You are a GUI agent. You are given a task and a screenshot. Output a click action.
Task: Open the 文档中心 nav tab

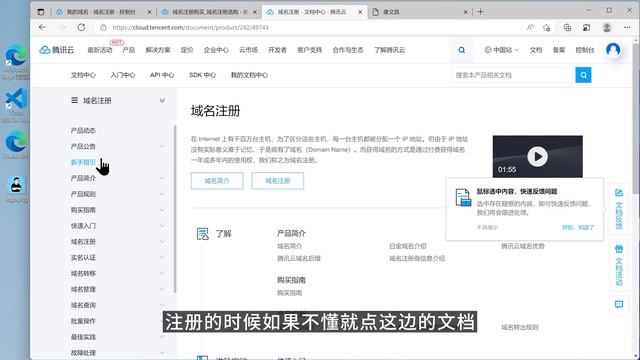point(83,75)
